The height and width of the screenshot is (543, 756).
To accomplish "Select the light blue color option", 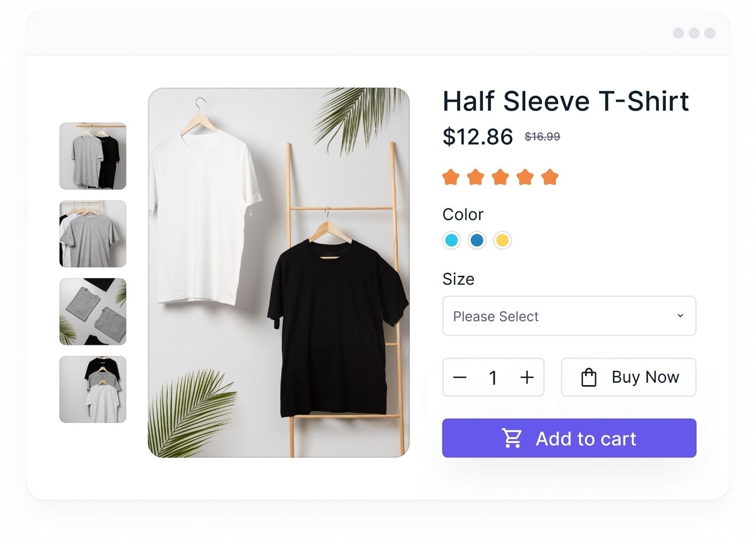I will click(x=451, y=240).
